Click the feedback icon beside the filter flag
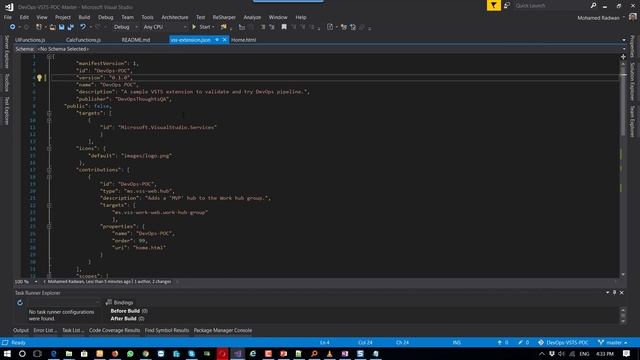The image size is (640, 360). [507, 5]
